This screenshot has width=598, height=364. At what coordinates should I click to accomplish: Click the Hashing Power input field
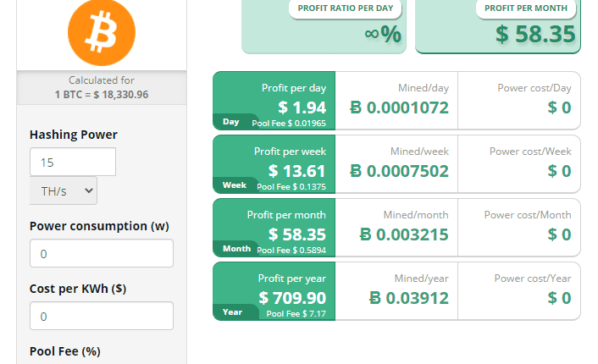73,162
